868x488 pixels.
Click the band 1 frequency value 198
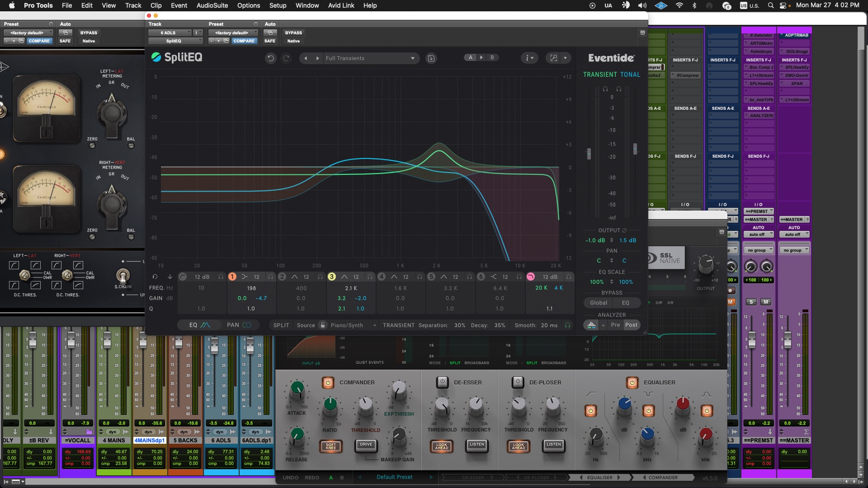pos(251,288)
